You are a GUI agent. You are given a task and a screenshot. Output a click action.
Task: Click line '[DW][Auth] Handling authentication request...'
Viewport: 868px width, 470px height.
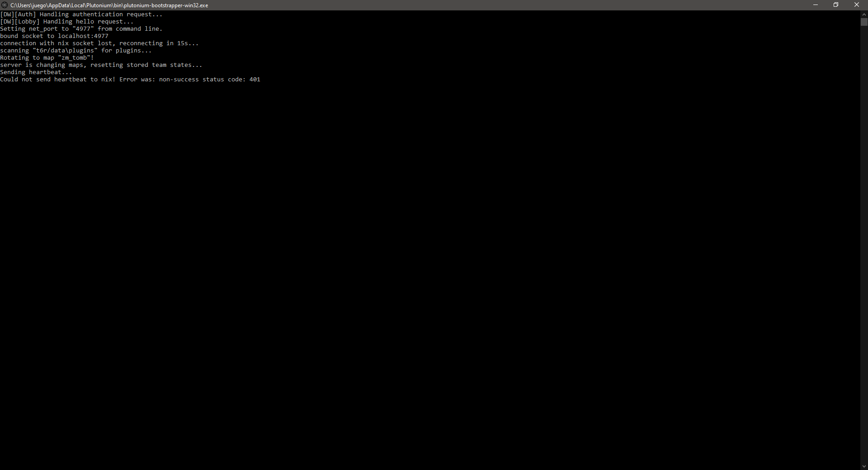click(81, 14)
